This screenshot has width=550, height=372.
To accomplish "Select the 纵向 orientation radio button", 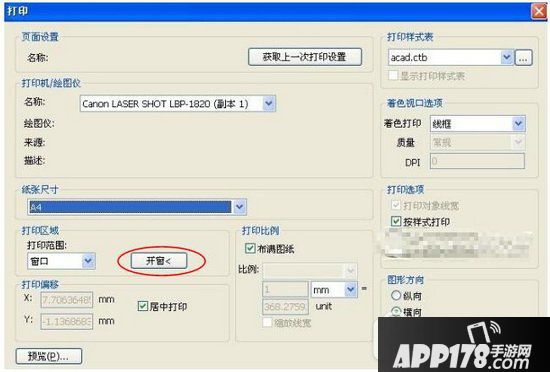I will 396,295.
